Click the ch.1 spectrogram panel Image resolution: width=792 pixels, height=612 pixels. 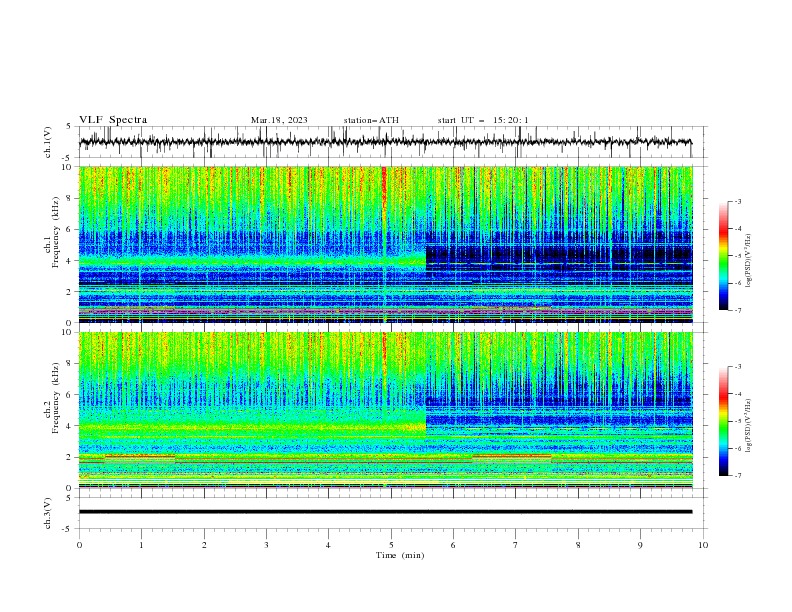[x=385, y=244]
